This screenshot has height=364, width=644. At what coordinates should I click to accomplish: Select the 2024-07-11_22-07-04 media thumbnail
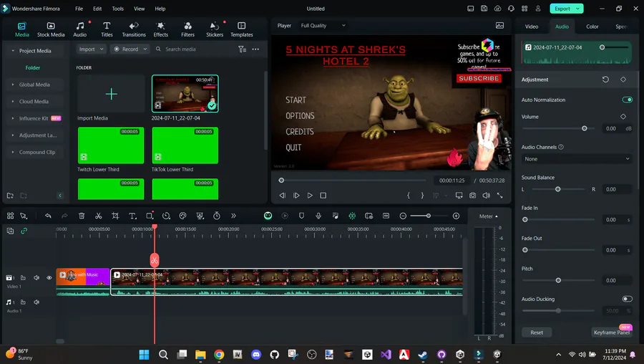(185, 94)
